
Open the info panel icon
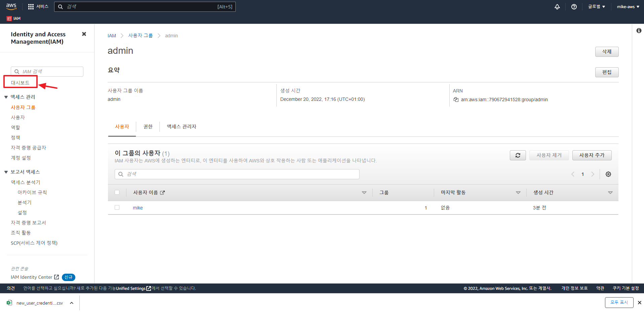tap(639, 31)
